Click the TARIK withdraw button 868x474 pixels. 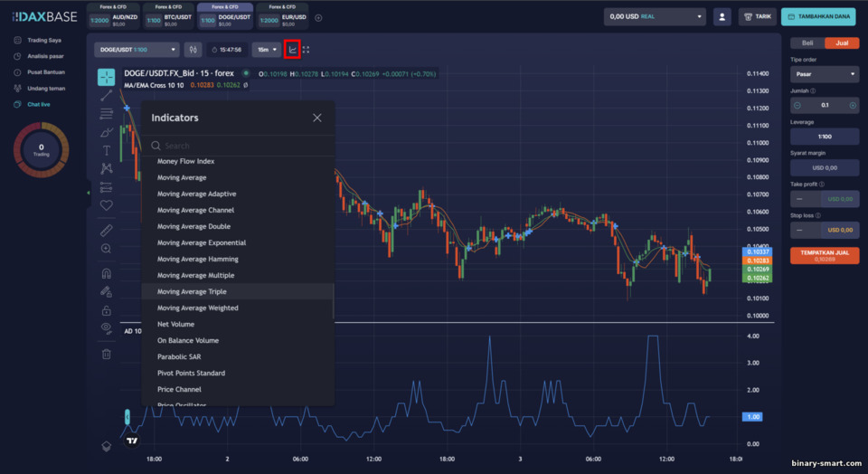pos(758,16)
